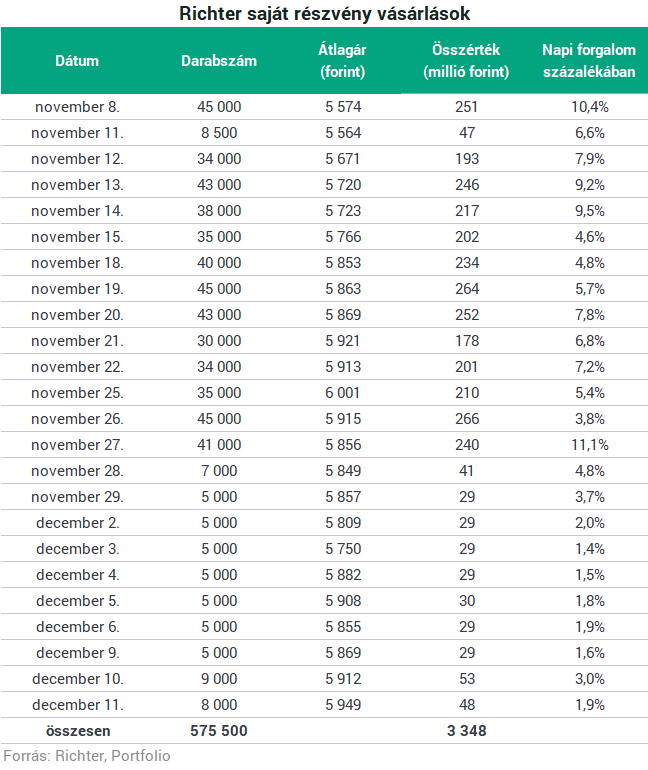648x770 pixels.
Task: Select the 9,5% turnover cell
Action: click(x=590, y=211)
